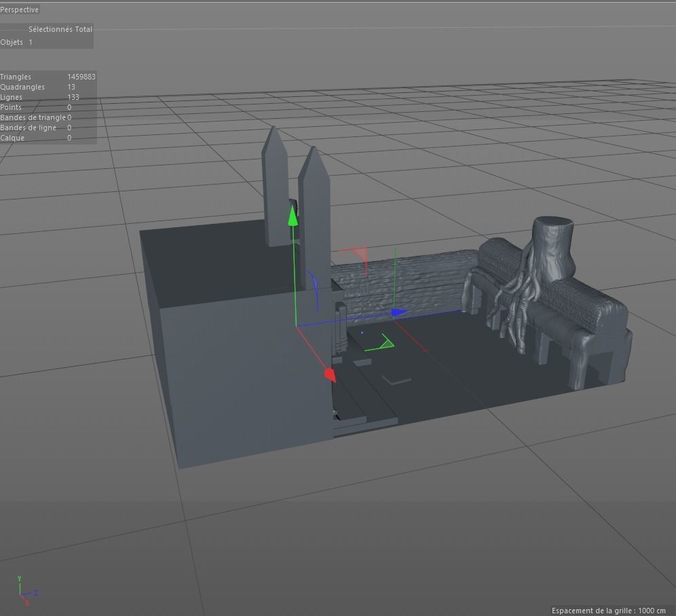
Task: Click the blue plane handle of gizmo
Action: tap(313, 290)
